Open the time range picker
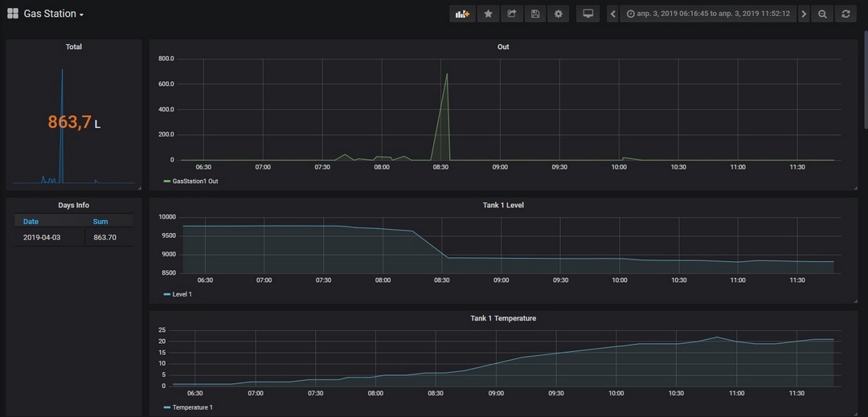The width and height of the screenshot is (868, 417). (708, 14)
